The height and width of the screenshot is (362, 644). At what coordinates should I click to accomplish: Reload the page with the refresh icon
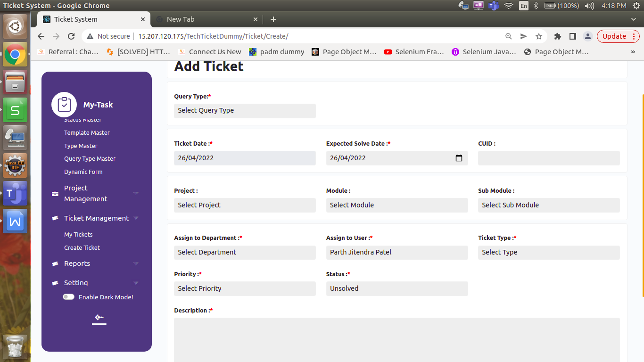tap(71, 36)
